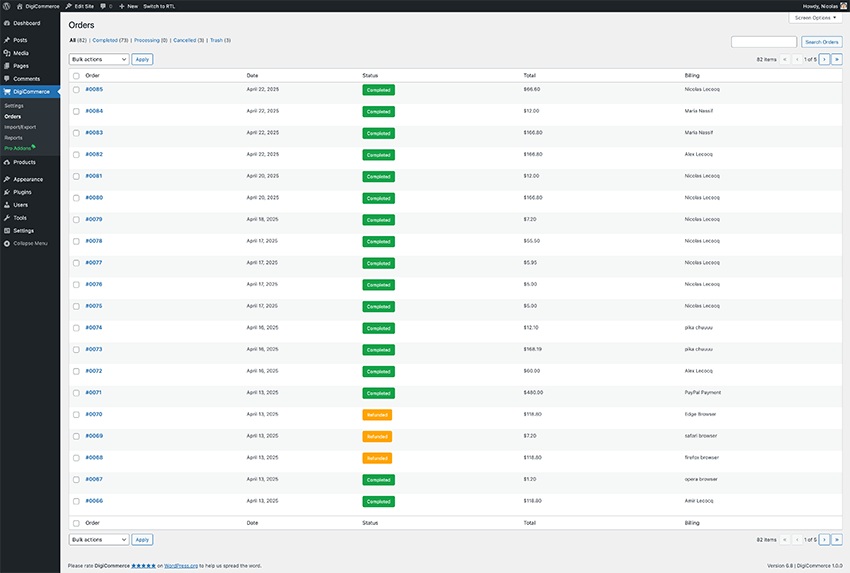Tick the checkbox for order #0085

pos(76,90)
